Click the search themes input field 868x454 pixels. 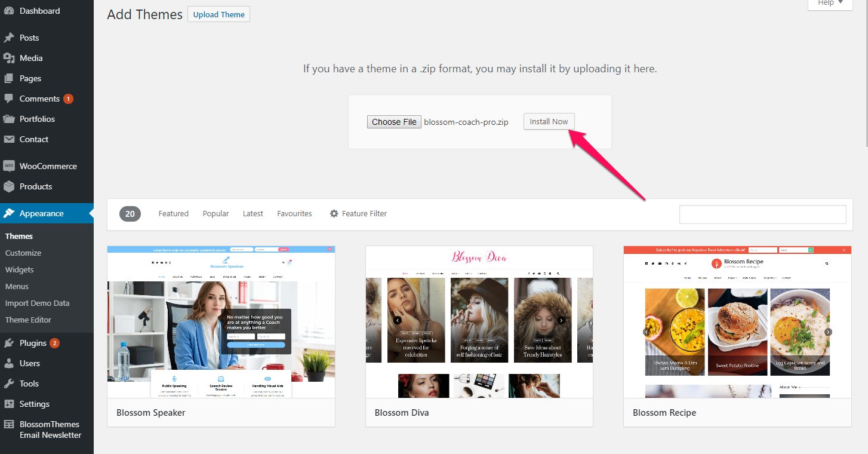pyautogui.click(x=762, y=214)
